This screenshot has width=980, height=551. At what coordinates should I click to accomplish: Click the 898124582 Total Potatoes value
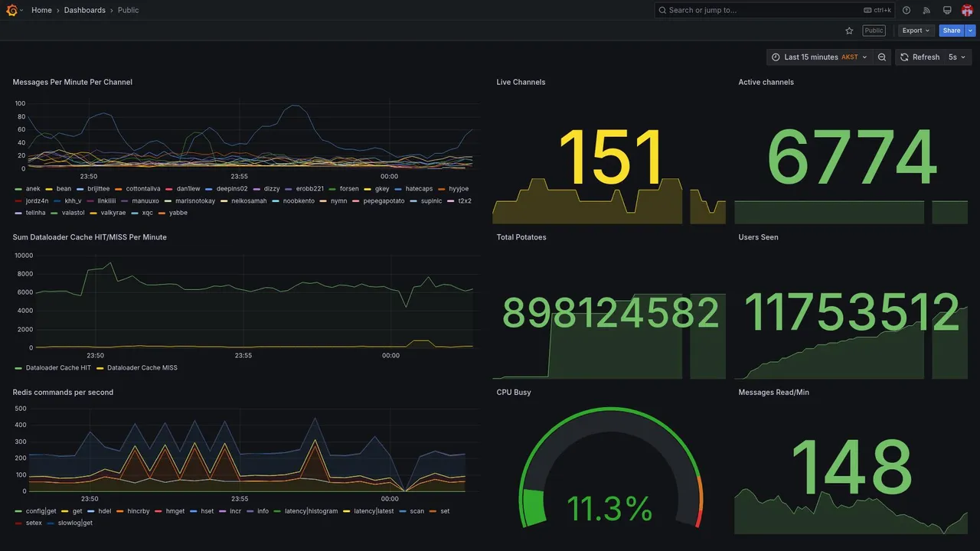coord(610,313)
